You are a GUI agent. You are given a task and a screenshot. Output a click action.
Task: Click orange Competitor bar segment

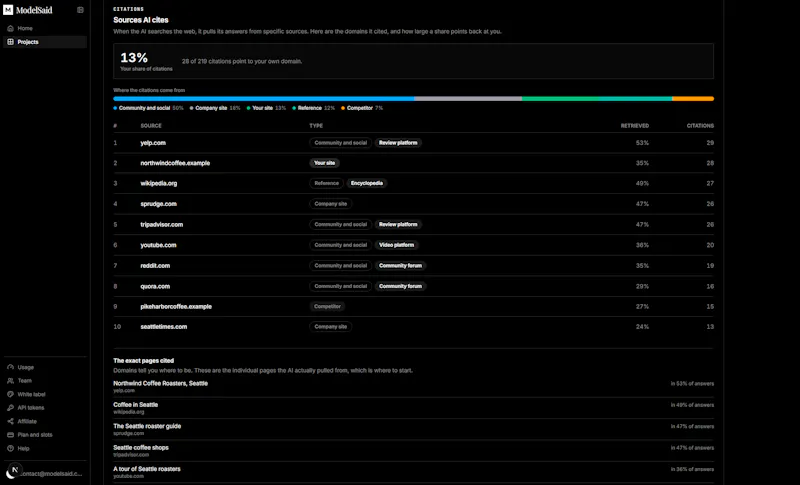[693, 98]
